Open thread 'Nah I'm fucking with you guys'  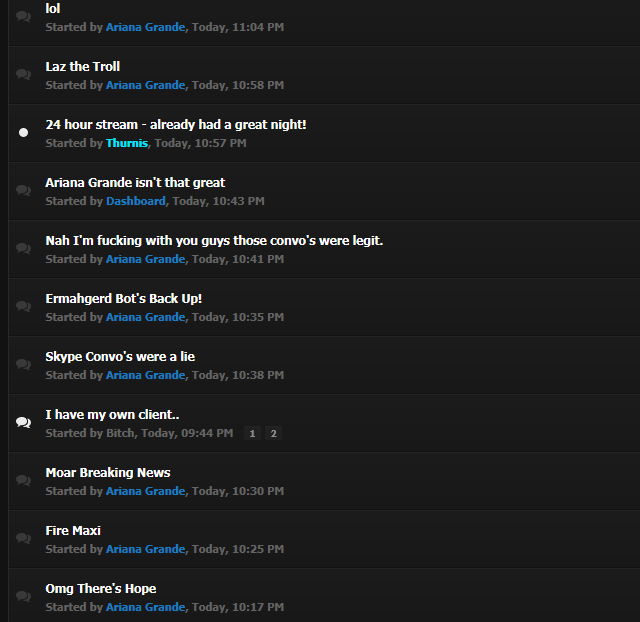tap(214, 241)
